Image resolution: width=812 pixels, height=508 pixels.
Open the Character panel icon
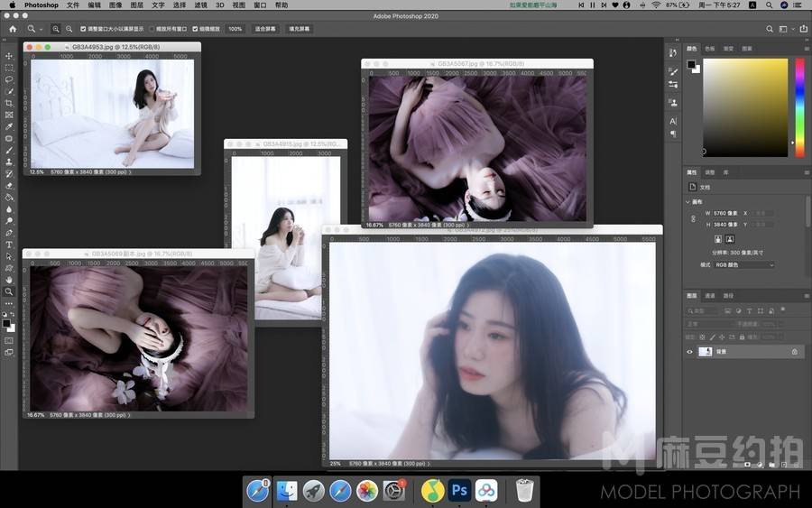[x=673, y=121]
